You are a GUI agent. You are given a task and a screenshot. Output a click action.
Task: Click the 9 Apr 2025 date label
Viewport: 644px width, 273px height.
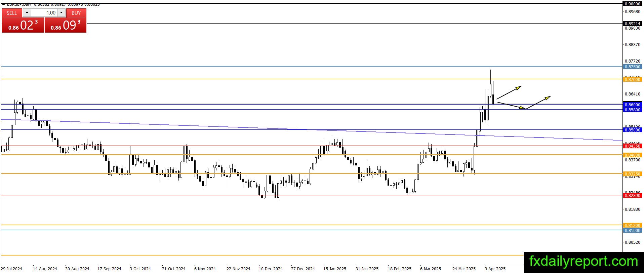(495, 269)
